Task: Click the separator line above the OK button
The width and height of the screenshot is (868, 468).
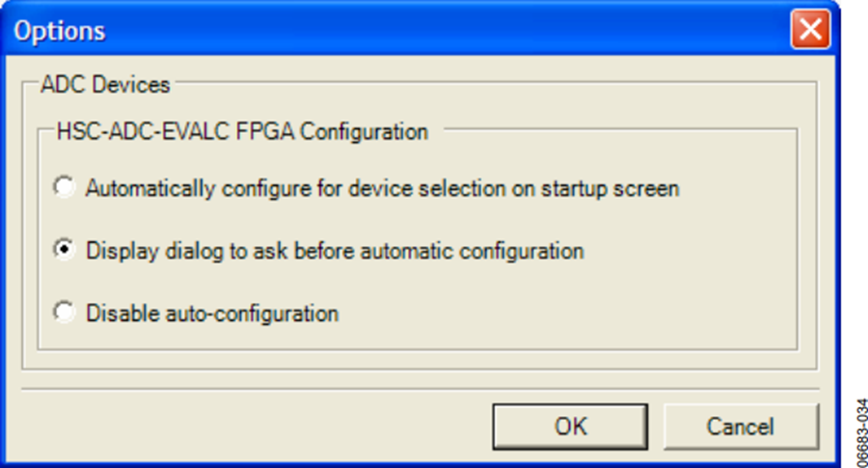Action: coord(420,389)
